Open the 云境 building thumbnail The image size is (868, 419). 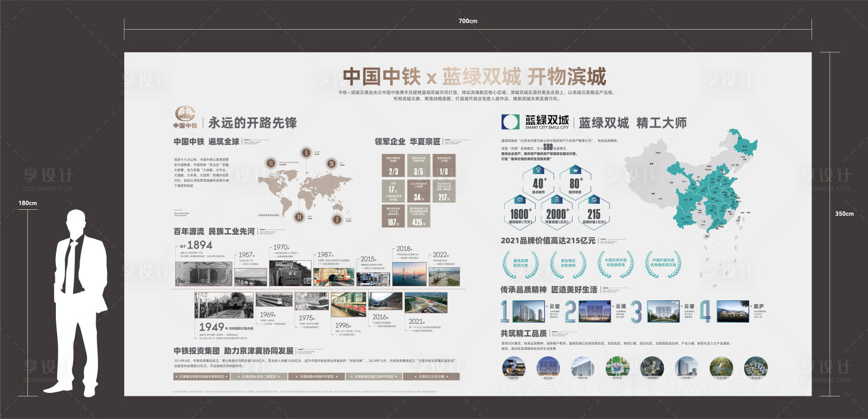tap(595, 311)
